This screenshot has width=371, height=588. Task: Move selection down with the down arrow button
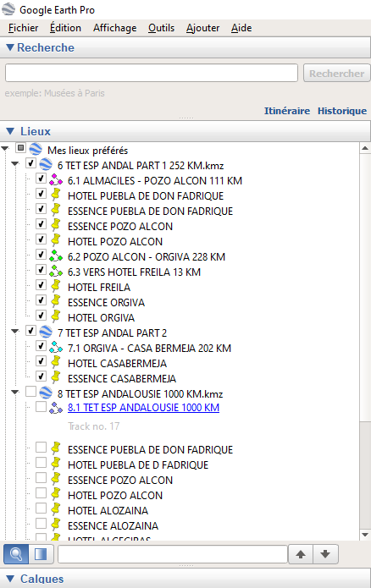pos(325,554)
